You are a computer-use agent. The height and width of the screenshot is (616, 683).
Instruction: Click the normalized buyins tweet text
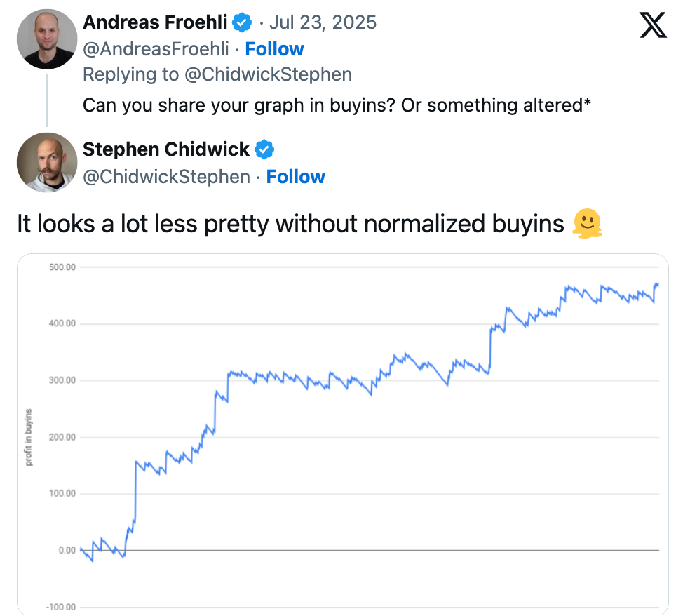pyautogui.click(x=290, y=224)
